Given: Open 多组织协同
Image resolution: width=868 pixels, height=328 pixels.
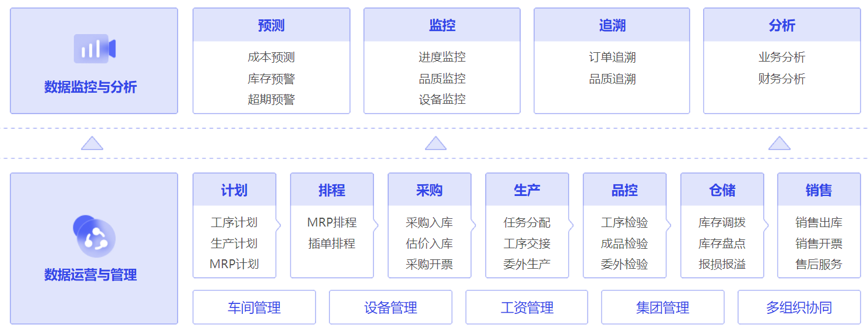Looking at the screenshot, I should point(799,307).
